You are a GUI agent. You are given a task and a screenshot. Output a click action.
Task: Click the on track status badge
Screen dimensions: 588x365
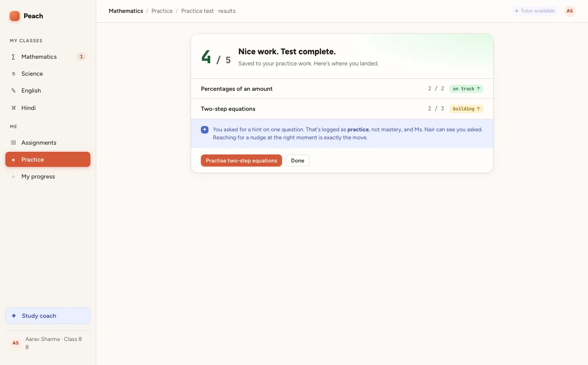466,89
